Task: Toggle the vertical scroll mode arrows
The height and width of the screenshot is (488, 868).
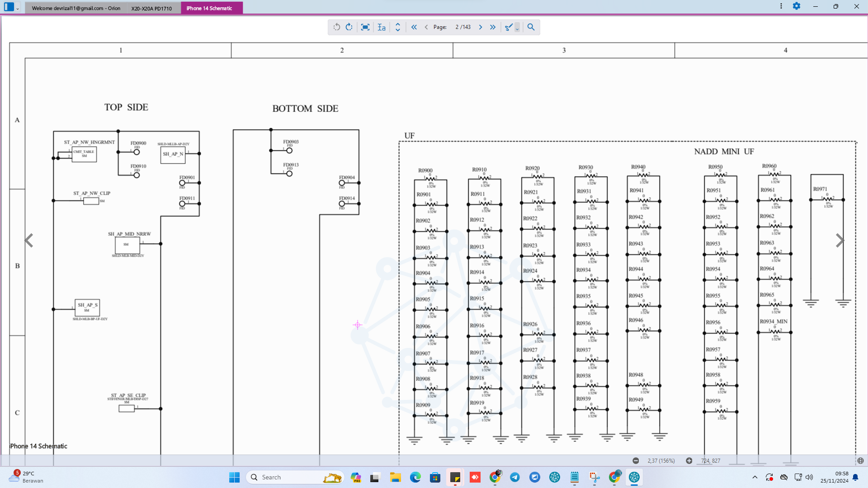Action: [398, 27]
